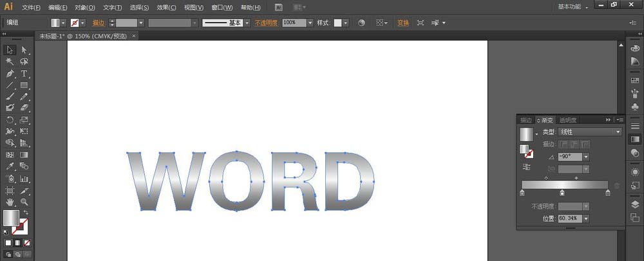Switch to the 描边 panel tab
Image resolution: width=644 pixels, height=261 pixels.
point(526,120)
